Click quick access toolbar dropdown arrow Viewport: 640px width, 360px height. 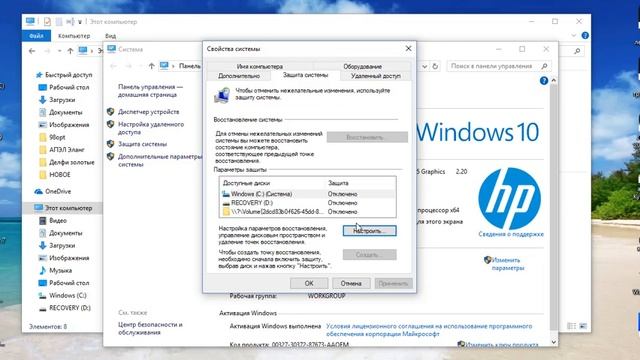coord(80,22)
